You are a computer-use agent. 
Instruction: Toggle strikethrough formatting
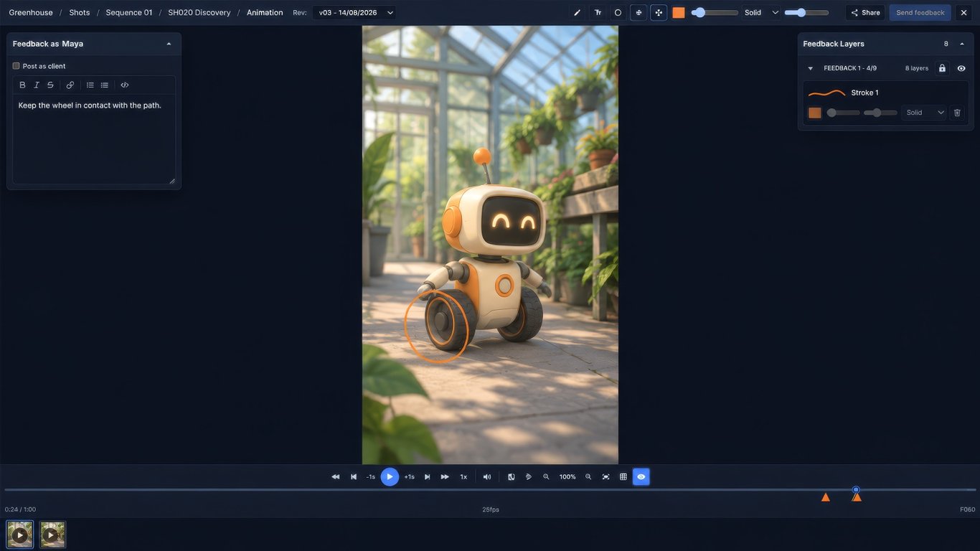(50, 85)
